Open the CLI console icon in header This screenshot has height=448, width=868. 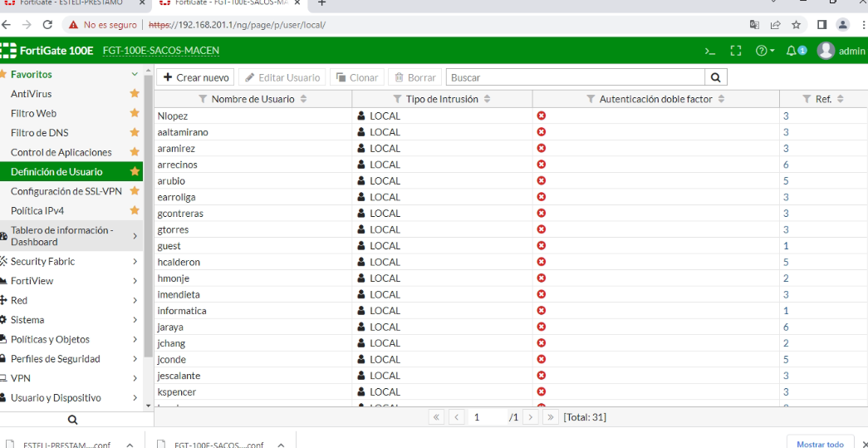[710, 51]
